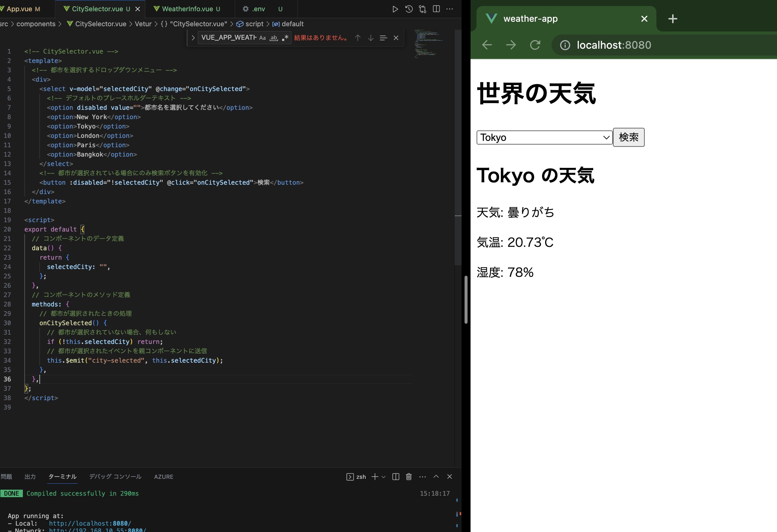Jump to previous match in find widget
The image size is (777, 532).
point(358,38)
